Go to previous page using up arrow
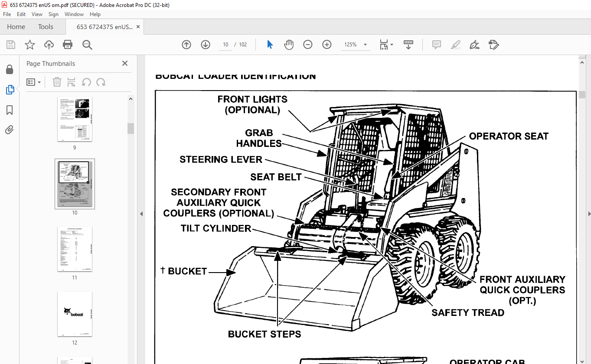This screenshot has height=364, width=591. 186,45
